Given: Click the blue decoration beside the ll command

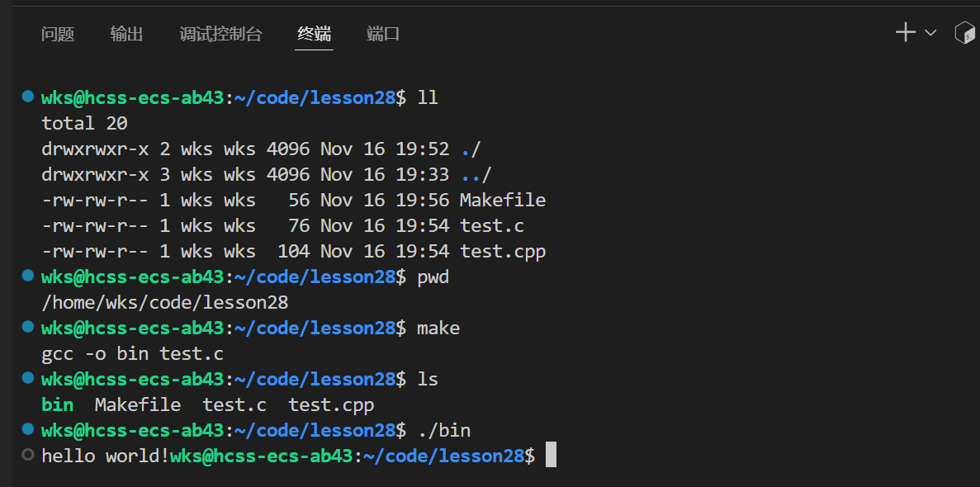Looking at the screenshot, I should (27, 97).
